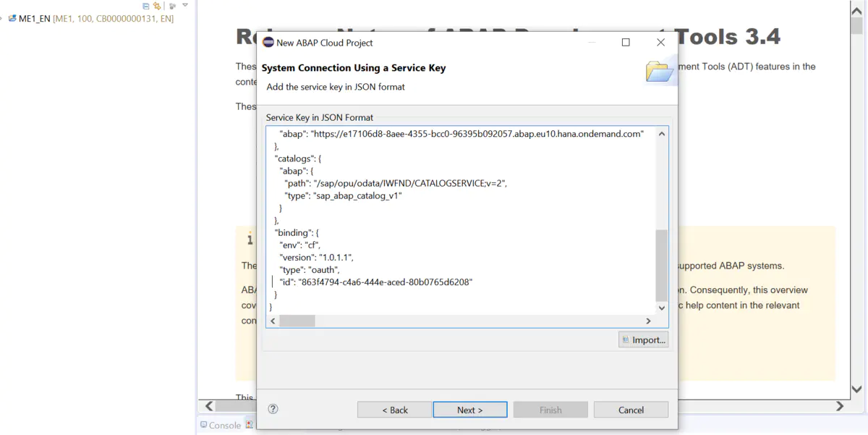Click the service key vertical scrollbar thumb

click(661, 266)
